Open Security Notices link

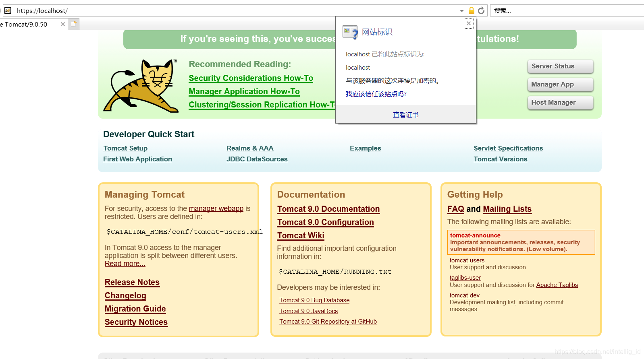coord(136,322)
